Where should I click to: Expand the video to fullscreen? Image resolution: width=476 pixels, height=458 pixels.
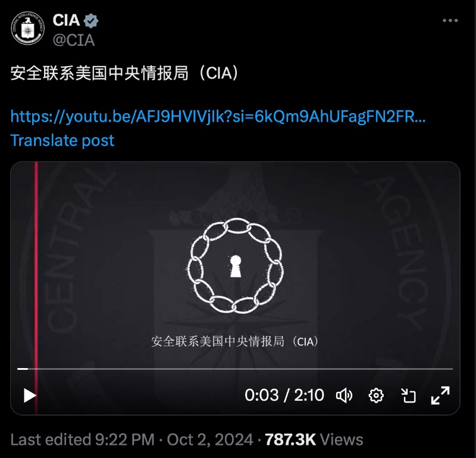(440, 395)
